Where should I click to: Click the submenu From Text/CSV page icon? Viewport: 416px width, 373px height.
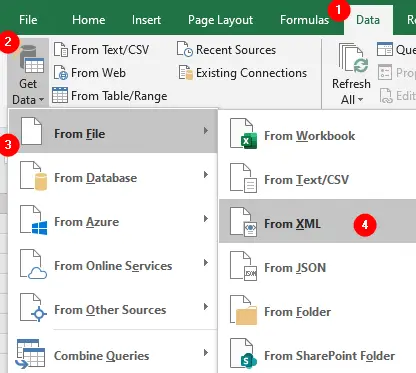[x=243, y=178]
